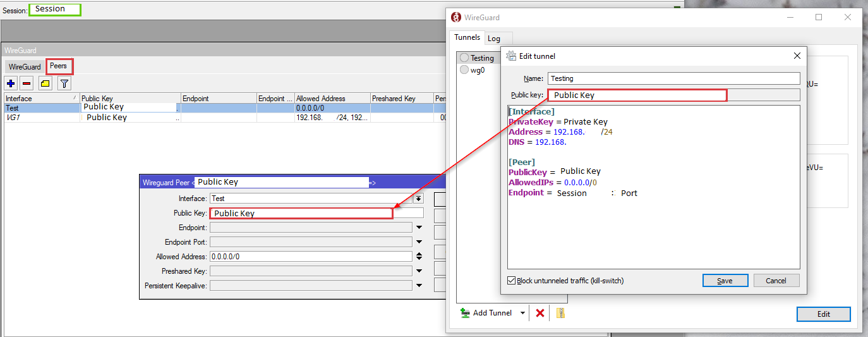868x337 pixels.
Task: Click the Allowed Address up-down stepper
Action: coord(419,257)
